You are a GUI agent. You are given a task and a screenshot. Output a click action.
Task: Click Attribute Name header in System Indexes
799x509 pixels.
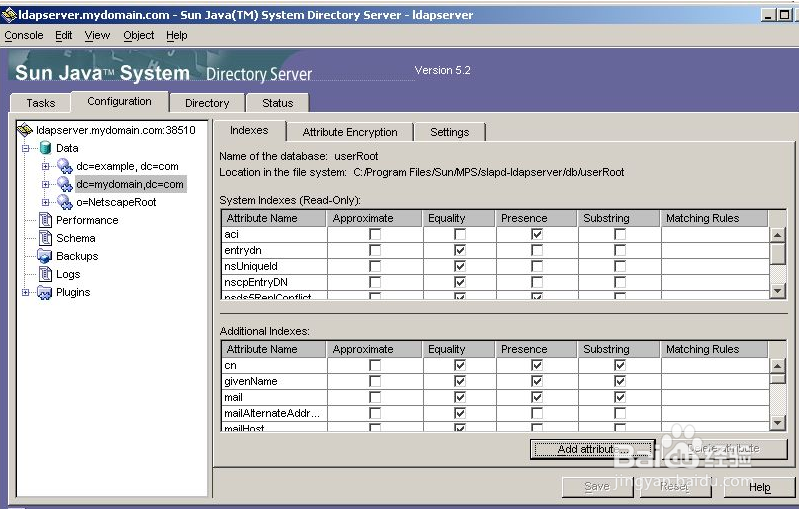[274, 218]
